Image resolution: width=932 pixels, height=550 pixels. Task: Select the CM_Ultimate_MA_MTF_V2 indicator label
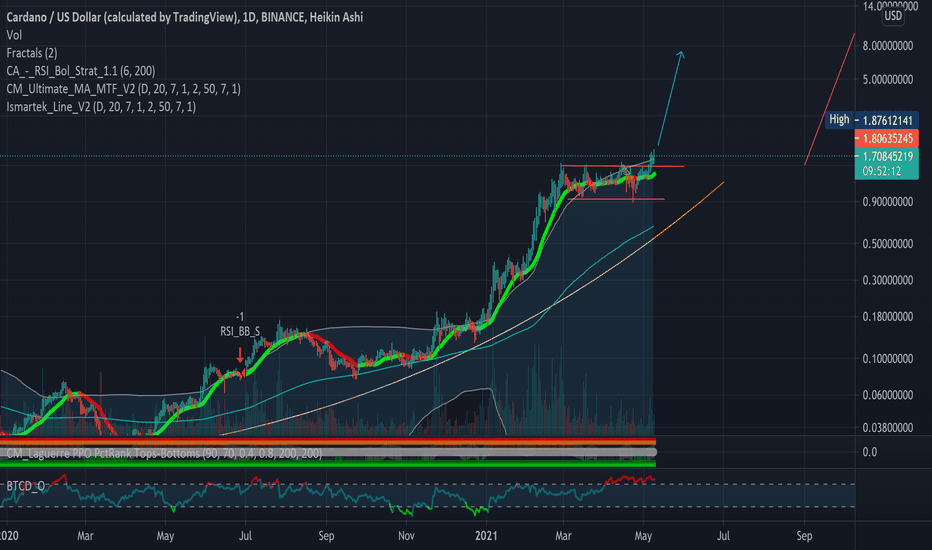tap(123, 89)
